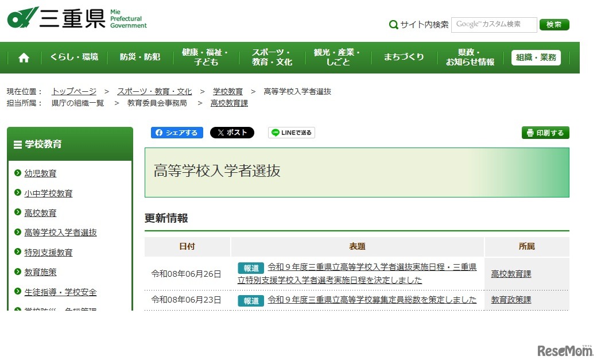This screenshot has height=364, width=601.
Task: Open the 教育施策 sidebar link
Action: click(x=40, y=272)
